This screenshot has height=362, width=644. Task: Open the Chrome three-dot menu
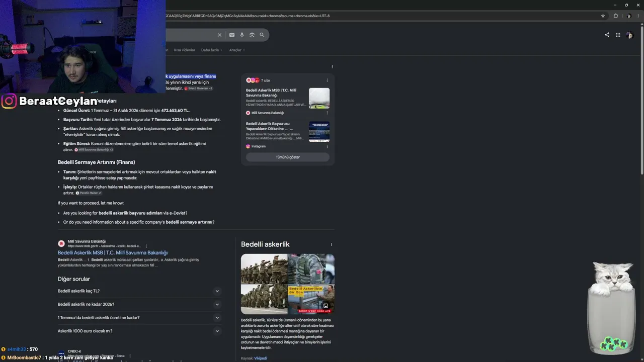tap(638, 16)
